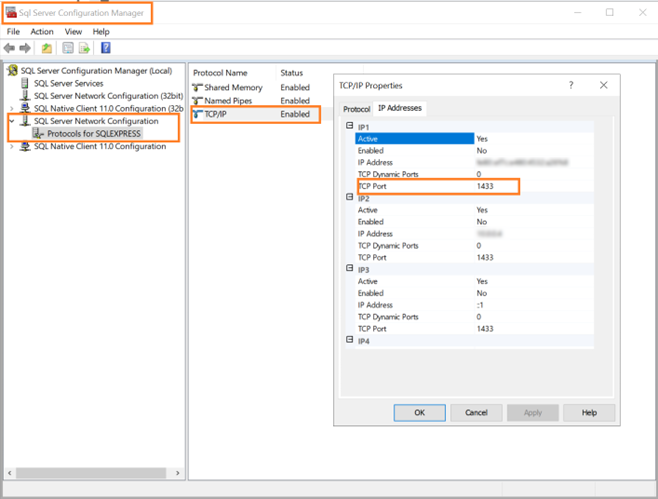Open the View menu
This screenshot has width=658, height=499.
74,32
